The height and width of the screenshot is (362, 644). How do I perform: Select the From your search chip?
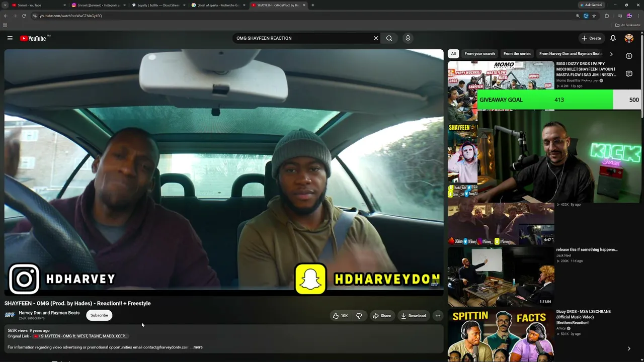pyautogui.click(x=479, y=54)
